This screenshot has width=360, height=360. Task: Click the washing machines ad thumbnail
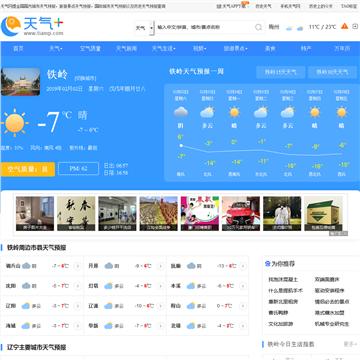[117, 213]
